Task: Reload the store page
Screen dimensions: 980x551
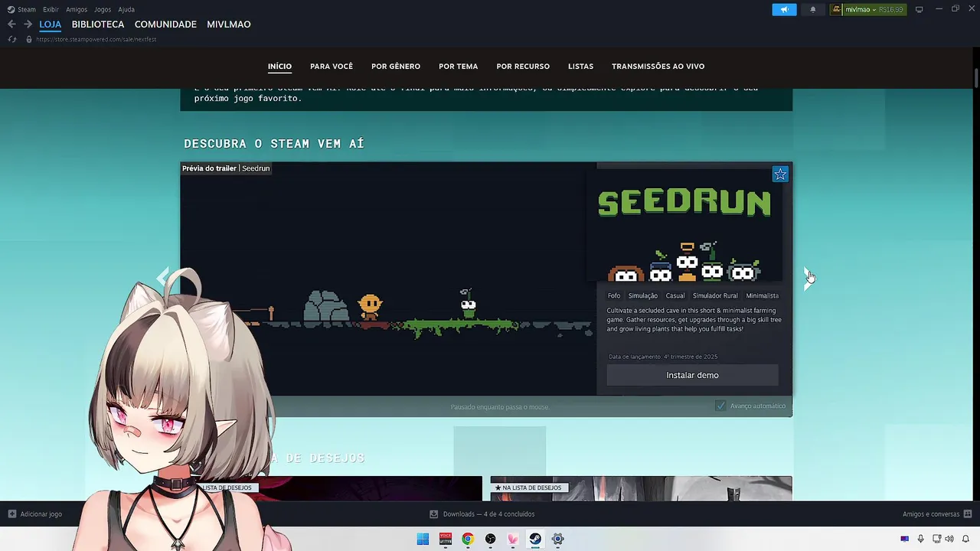Action: point(12,39)
